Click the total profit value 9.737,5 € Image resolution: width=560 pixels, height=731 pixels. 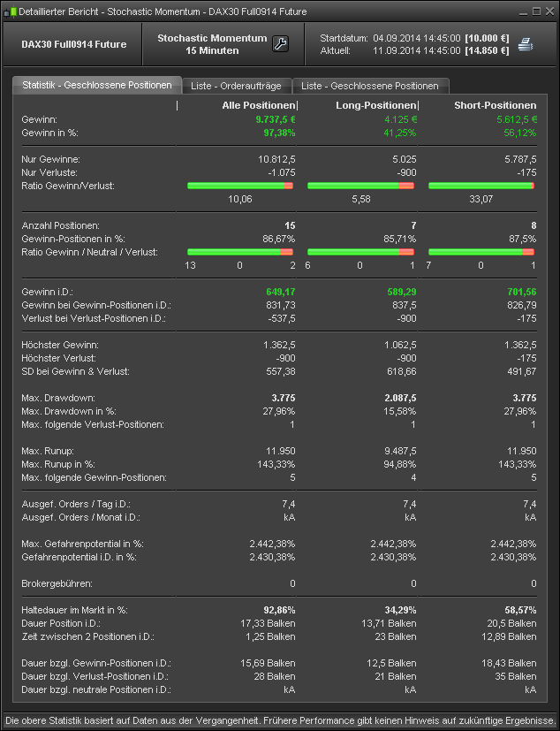pyautogui.click(x=276, y=119)
